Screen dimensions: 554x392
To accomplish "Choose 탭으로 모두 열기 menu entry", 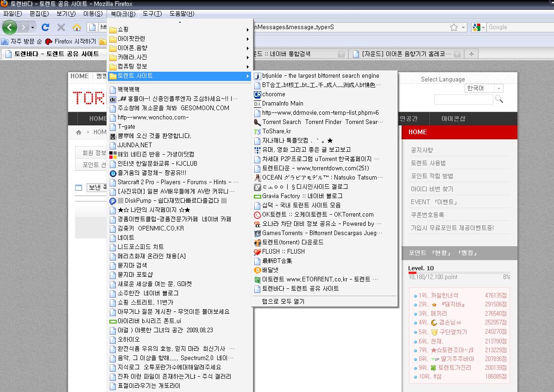I will (324, 301).
